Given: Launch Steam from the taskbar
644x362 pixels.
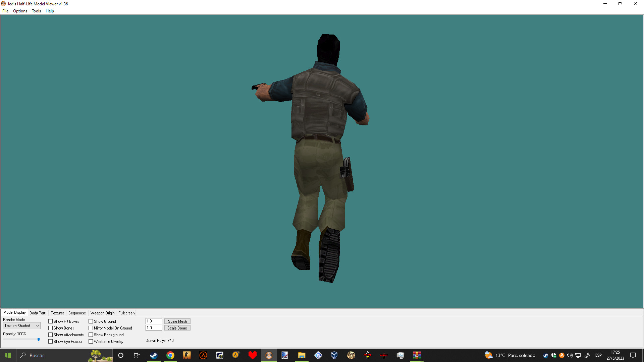Looking at the screenshot, I should (x=154, y=355).
